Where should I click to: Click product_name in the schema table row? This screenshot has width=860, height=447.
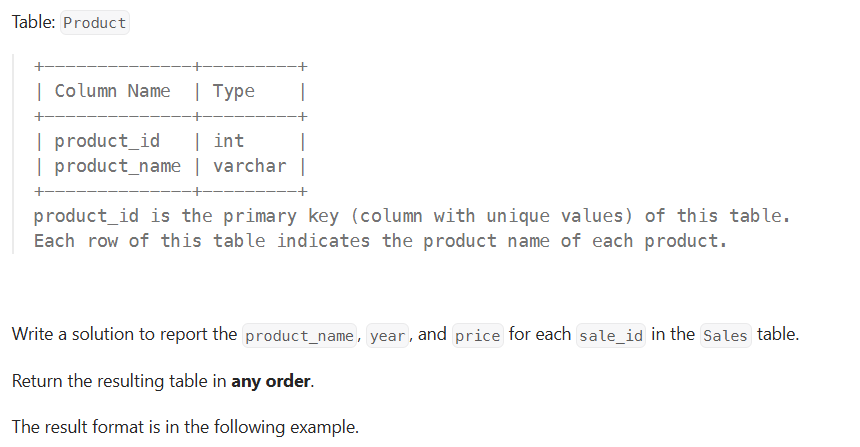[117, 166]
